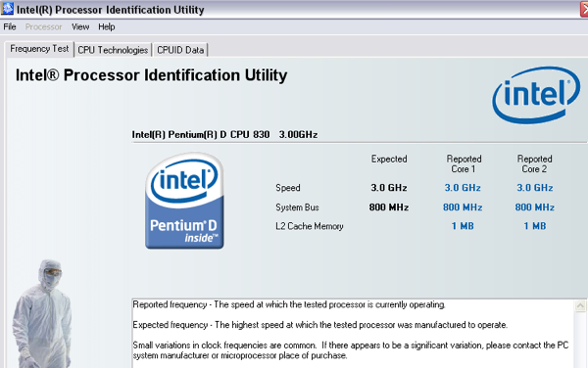Click the Core 1 reported speed '3.0 GHz'
This screenshot has width=588, height=368.
pyautogui.click(x=463, y=188)
